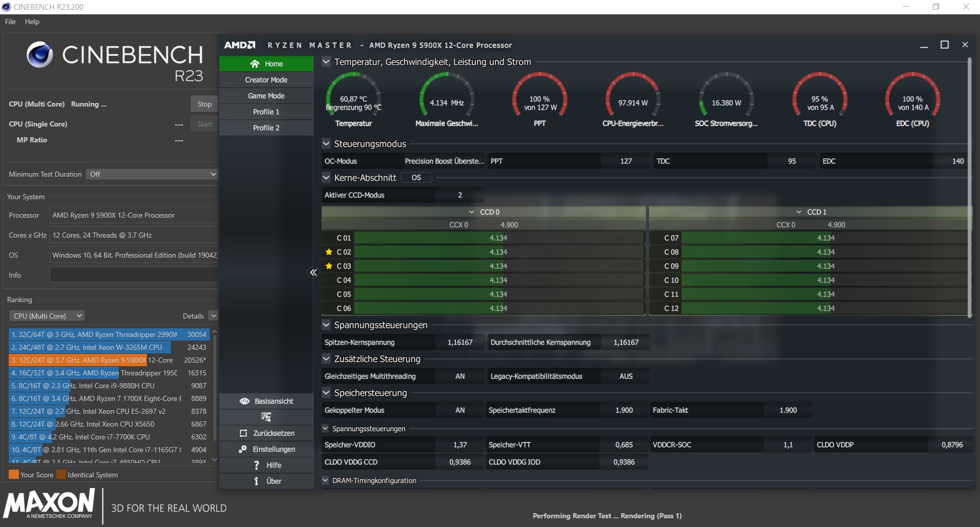Collapse sidebar with double-chevron arrow
Screen dimensions: 980x527
[x=313, y=272]
